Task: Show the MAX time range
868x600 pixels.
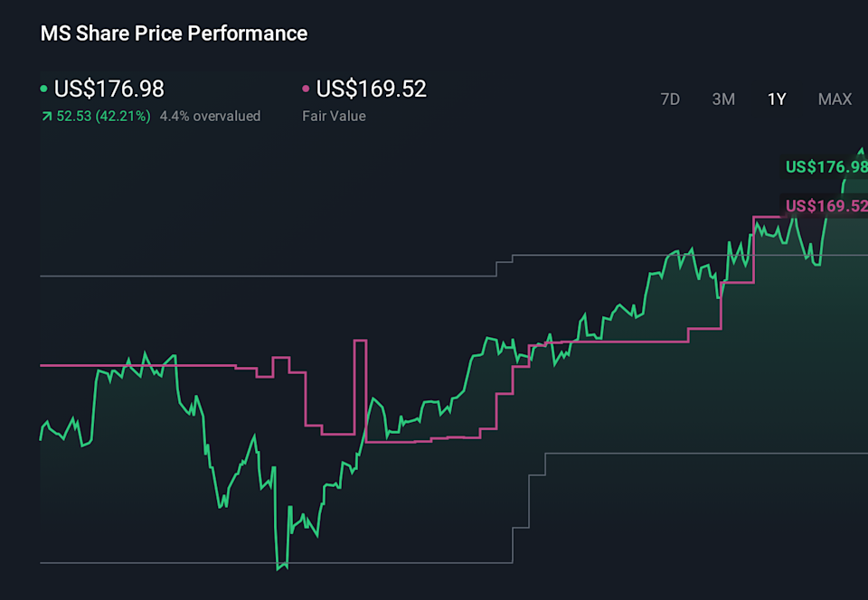Action: click(835, 99)
